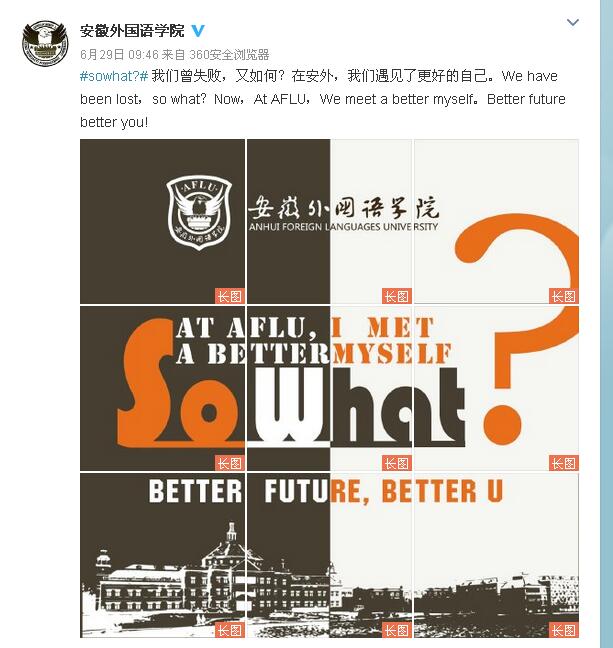
Task: Open the thumbnail with 'BETTER' and the domed building
Action: (x=162, y=555)
